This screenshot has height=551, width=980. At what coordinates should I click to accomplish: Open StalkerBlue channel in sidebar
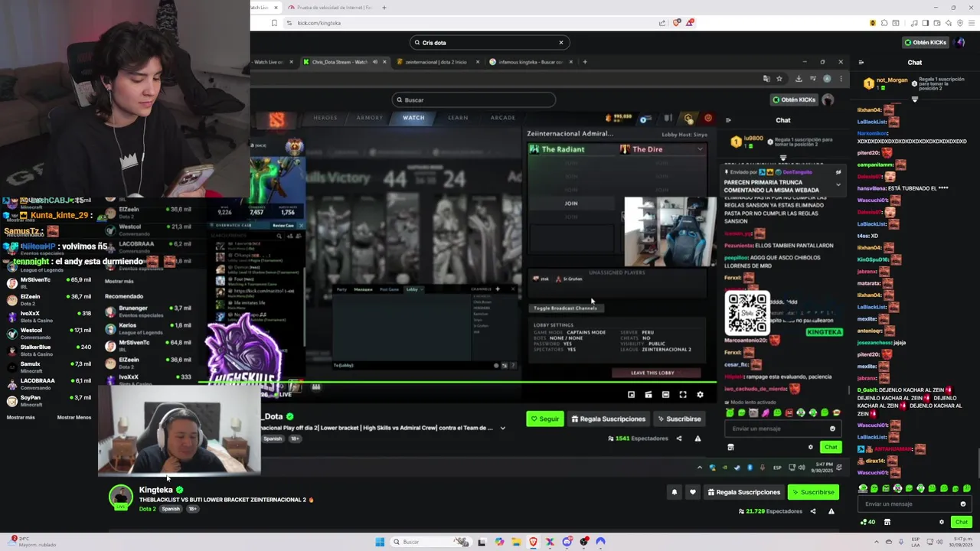click(49, 350)
